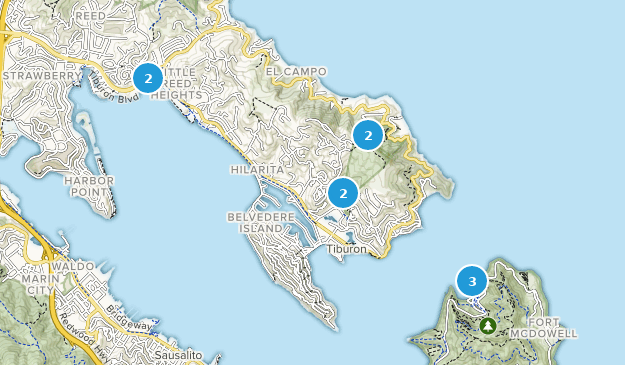This screenshot has height=365, width=625.
Task: Click the Tiburon Blvd road label
Action: (114, 87)
